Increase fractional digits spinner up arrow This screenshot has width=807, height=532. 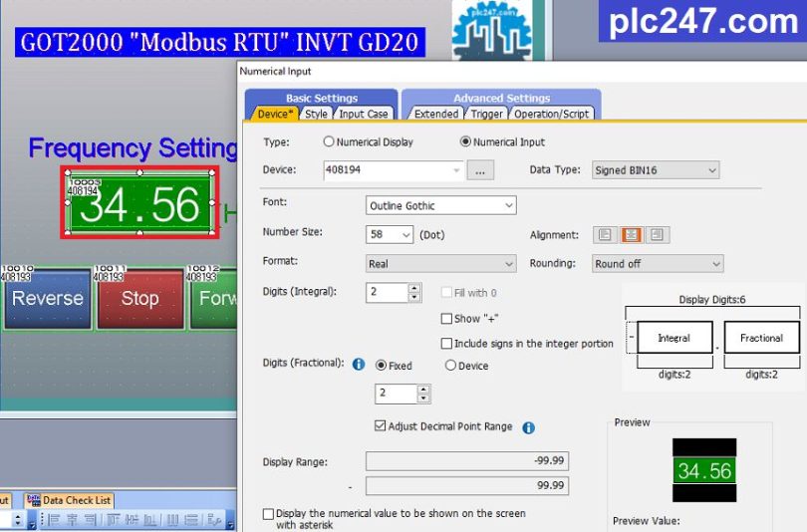point(423,390)
